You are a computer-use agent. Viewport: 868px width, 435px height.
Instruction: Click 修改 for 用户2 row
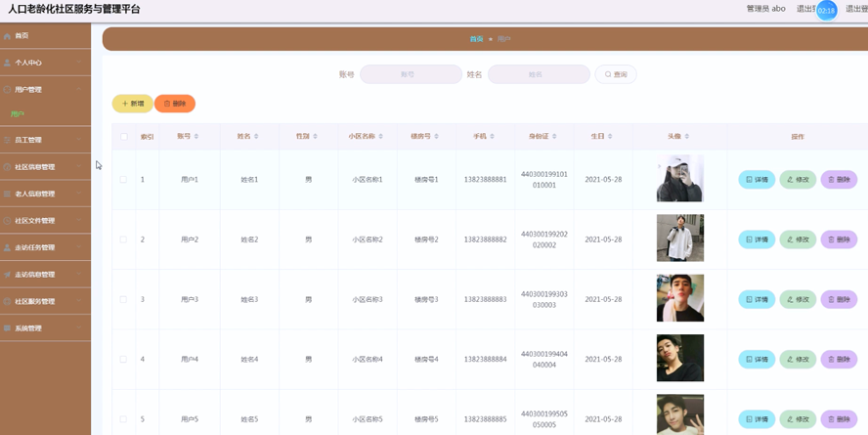coord(798,239)
